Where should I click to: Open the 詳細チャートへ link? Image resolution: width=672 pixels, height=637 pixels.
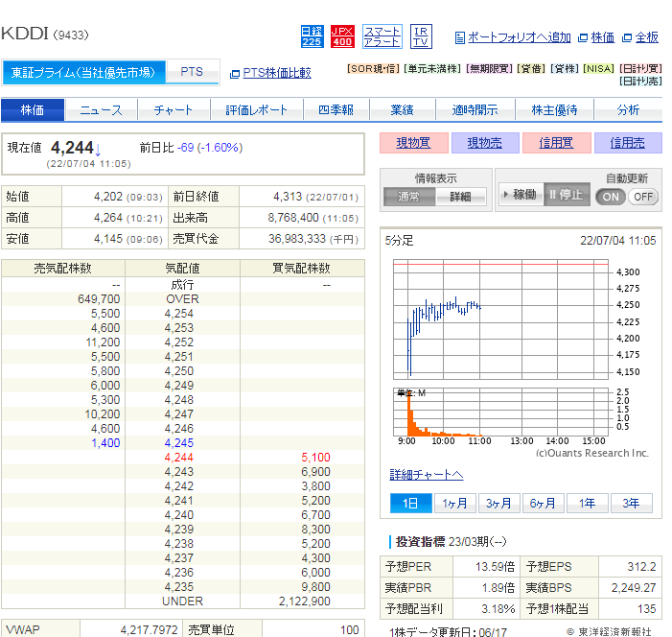pyautogui.click(x=427, y=475)
